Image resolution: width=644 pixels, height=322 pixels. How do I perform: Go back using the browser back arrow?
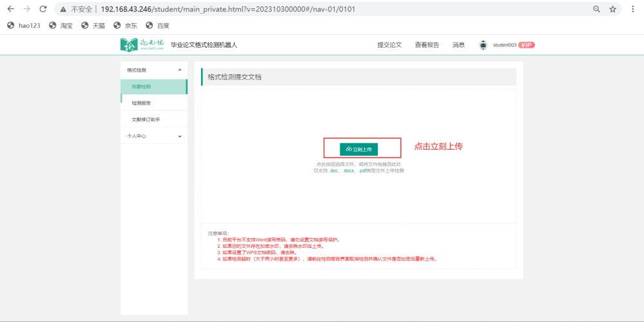10,9
